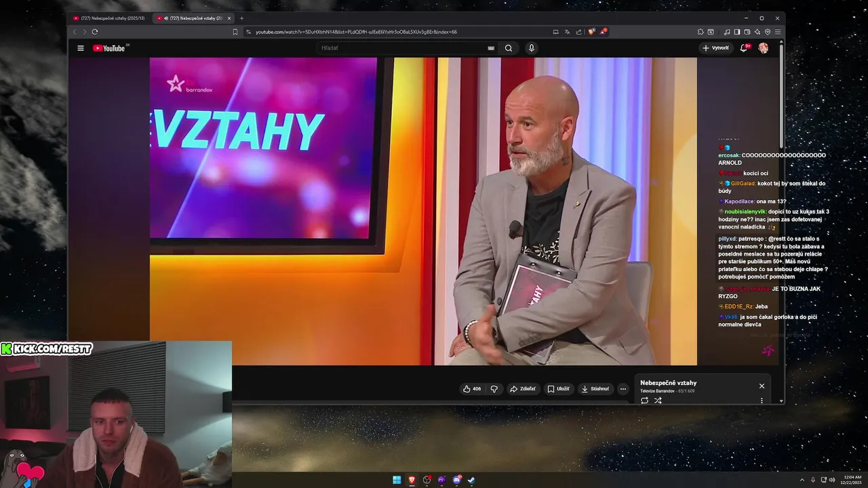Close the active Nebezpečné vztahy tab
Image resolution: width=868 pixels, height=488 pixels.
click(229, 18)
